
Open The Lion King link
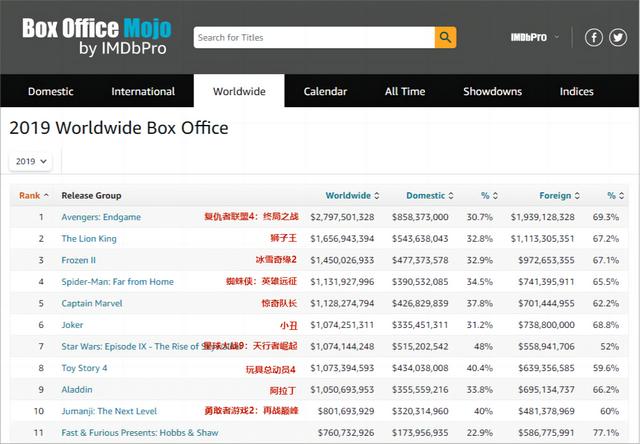point(89,239)
